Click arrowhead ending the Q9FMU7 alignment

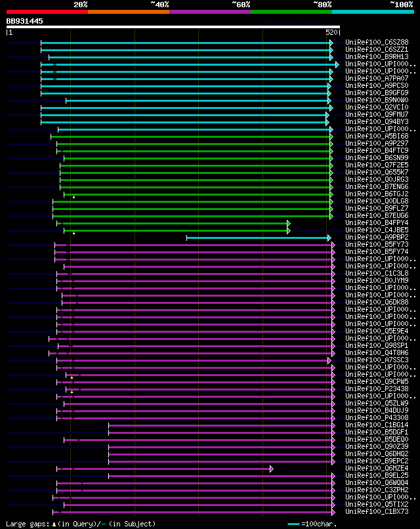[x=327, y=115]
